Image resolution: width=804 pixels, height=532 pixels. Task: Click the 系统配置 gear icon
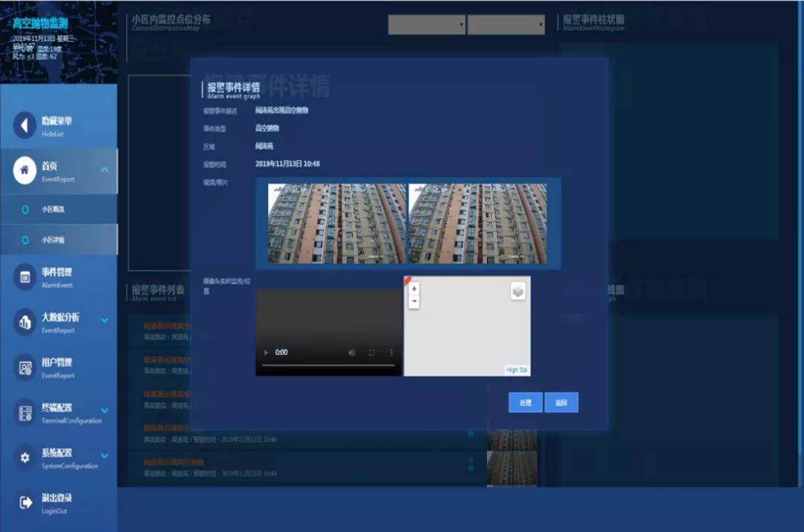click(x=25, y=457)
